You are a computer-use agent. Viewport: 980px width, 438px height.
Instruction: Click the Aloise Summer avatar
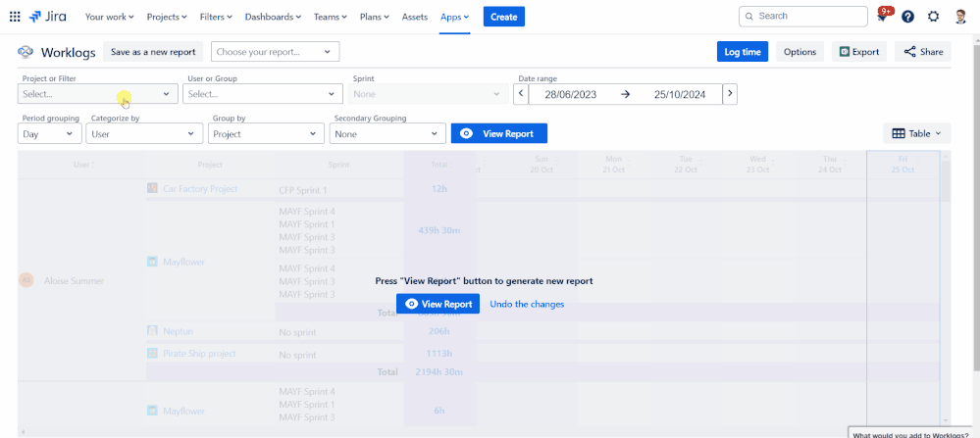click(x=26, y=281)
